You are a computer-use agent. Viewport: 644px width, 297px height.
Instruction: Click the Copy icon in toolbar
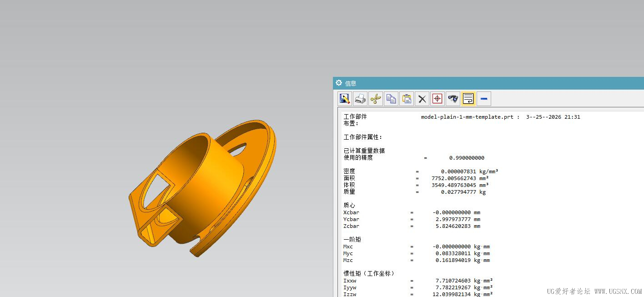pos(391,98)
